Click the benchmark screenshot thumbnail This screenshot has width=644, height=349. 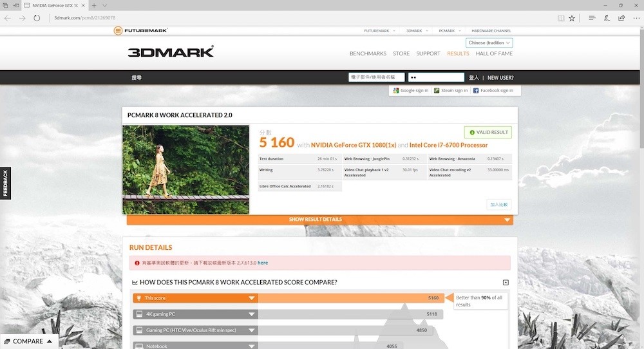pos(185,169)
